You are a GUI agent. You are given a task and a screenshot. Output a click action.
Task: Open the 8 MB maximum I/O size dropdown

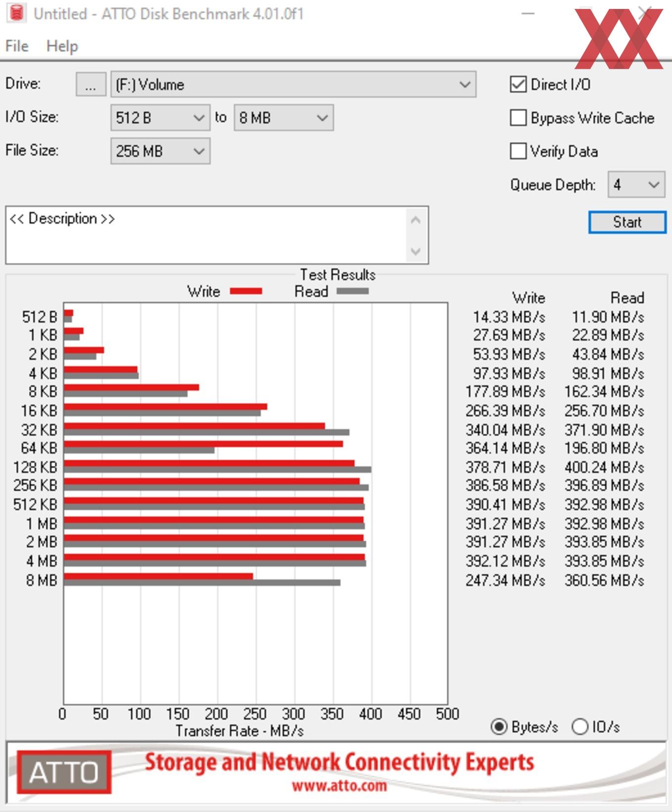[284, 118]
